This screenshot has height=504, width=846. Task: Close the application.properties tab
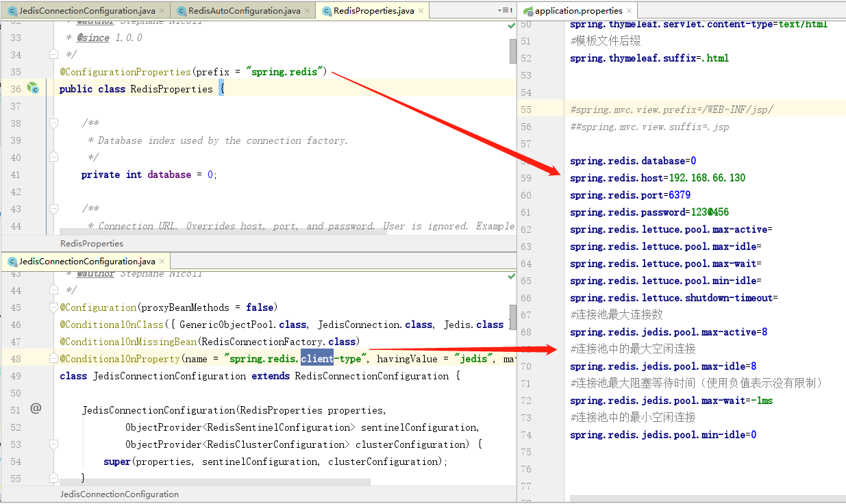click(x=629, y=11)
